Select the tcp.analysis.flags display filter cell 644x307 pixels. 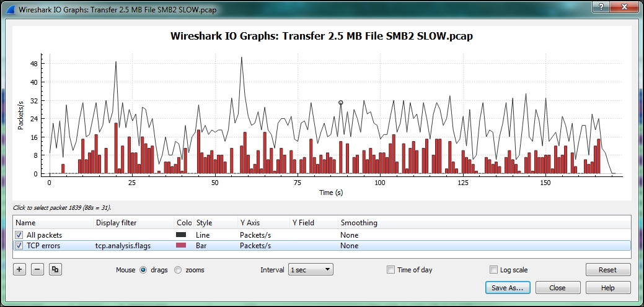pos(123,246)
